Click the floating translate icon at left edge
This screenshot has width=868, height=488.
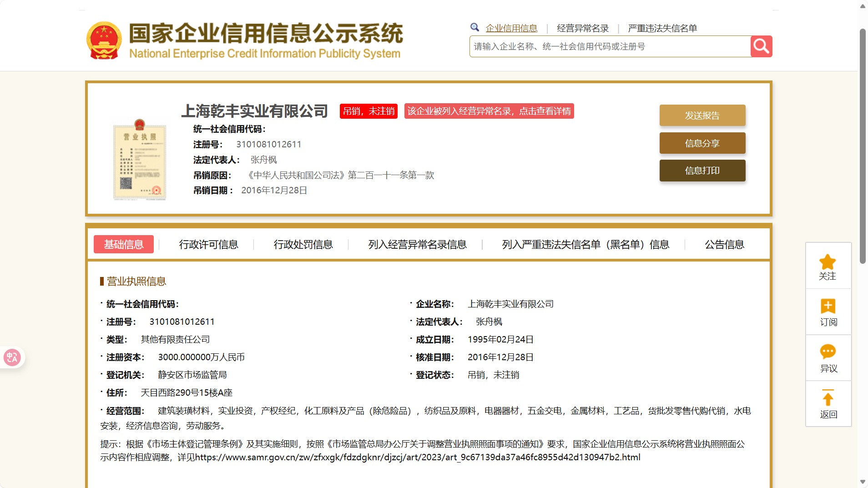pyautogui.click(x=12, y=357)
